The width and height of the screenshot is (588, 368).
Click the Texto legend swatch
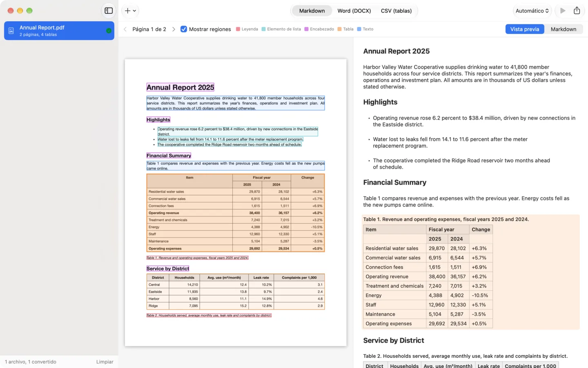359,29
